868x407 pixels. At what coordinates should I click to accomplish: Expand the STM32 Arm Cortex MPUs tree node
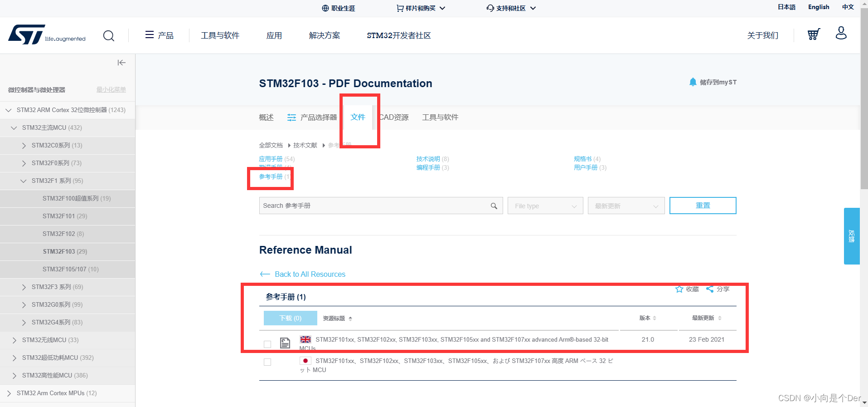9,393
